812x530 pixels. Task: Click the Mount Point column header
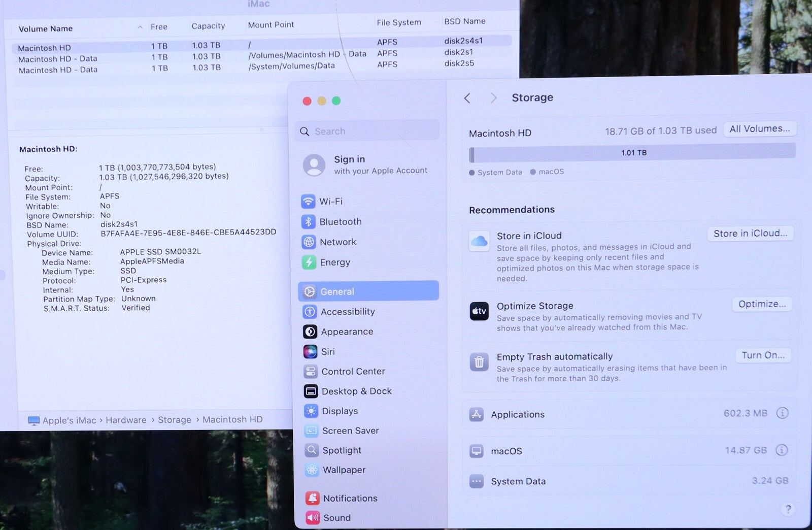tap(271, 24)
